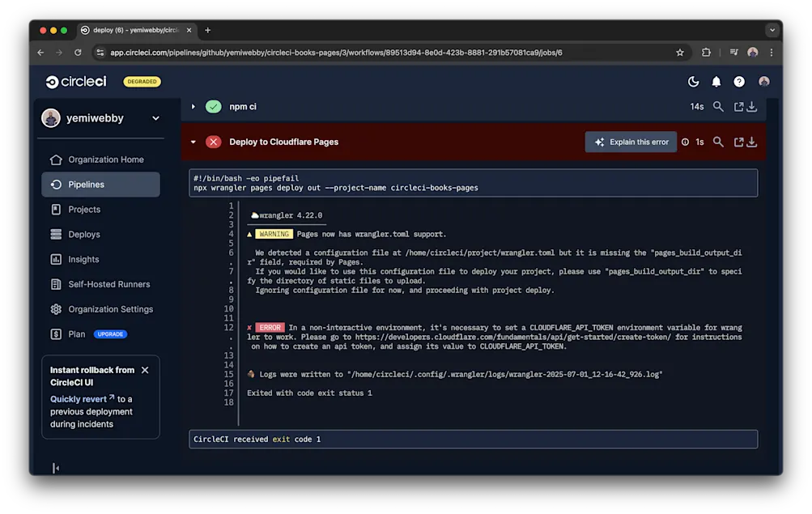The image size is (812, 514).
Task: Search logs of the failed Cloudflare step
Action: pos(716,142)
